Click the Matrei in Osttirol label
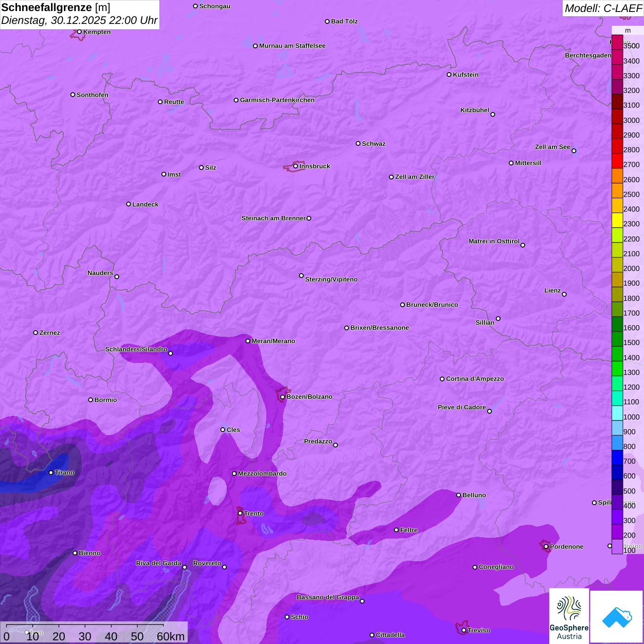The height and width of the screenshot is (644, 644). [494, 241]
